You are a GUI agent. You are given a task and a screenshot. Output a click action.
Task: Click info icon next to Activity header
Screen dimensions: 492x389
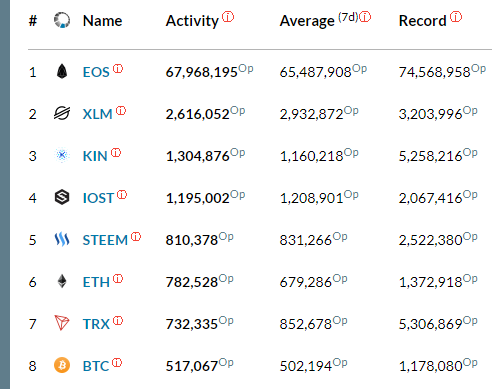228,16
